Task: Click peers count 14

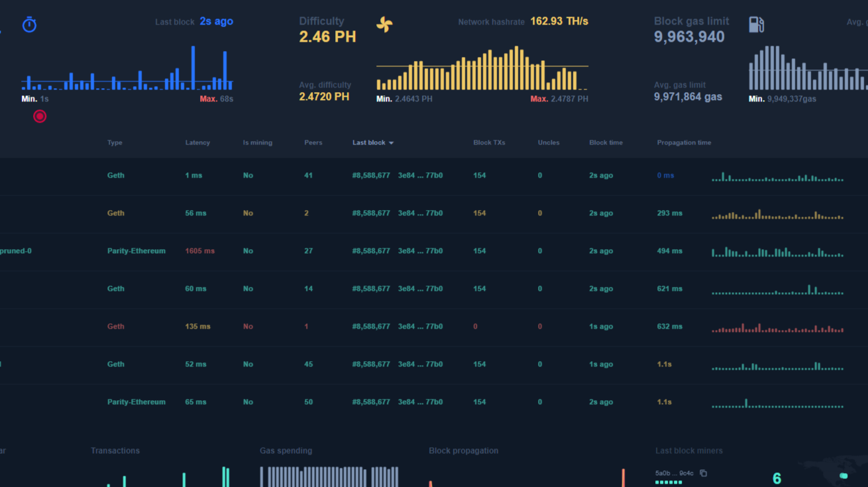Action: pyautogui.click(x=308, y=289)
